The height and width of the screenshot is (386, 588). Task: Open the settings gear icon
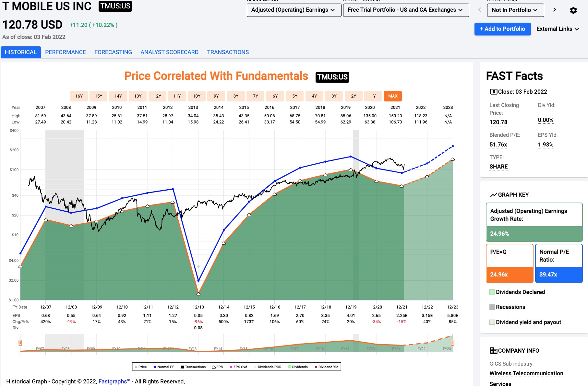click(x=573, y=10)
